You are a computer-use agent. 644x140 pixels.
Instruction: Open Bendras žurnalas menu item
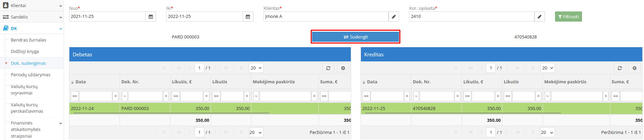(28, 40)
